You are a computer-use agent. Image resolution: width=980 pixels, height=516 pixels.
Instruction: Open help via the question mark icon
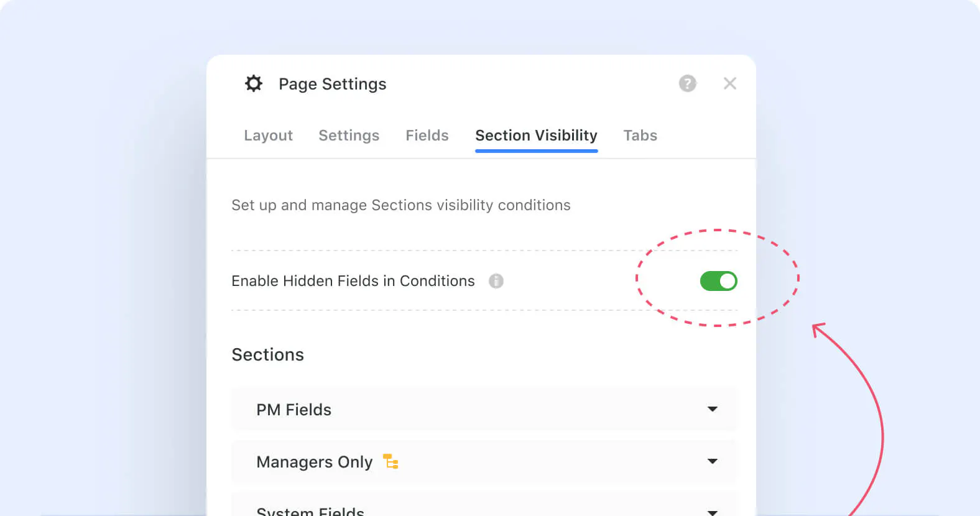click(x=687, y=83)
